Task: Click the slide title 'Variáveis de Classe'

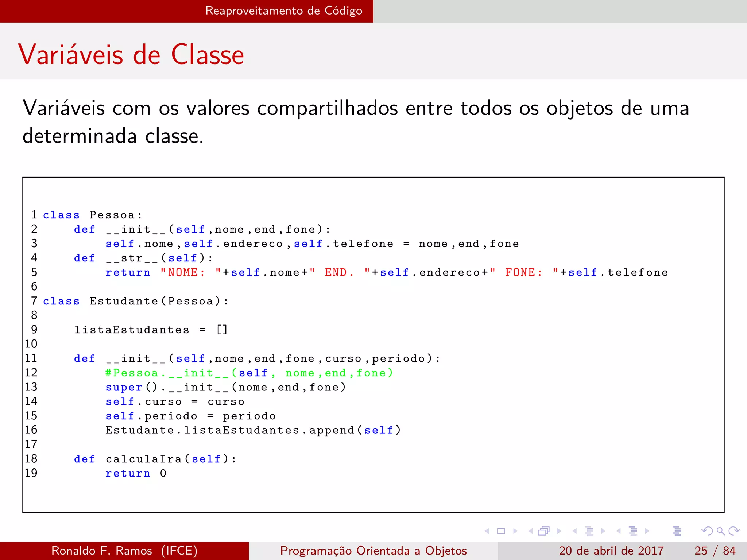Action: 131,55
